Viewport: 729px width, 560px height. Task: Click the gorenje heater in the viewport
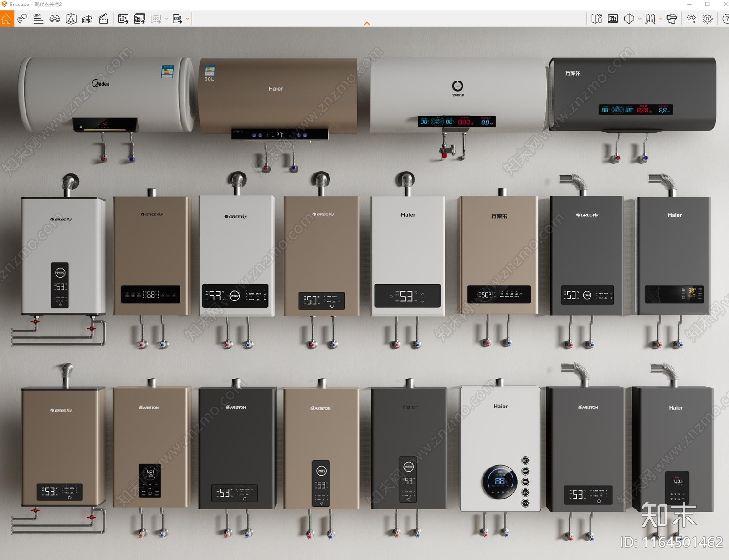click(458, 95)
